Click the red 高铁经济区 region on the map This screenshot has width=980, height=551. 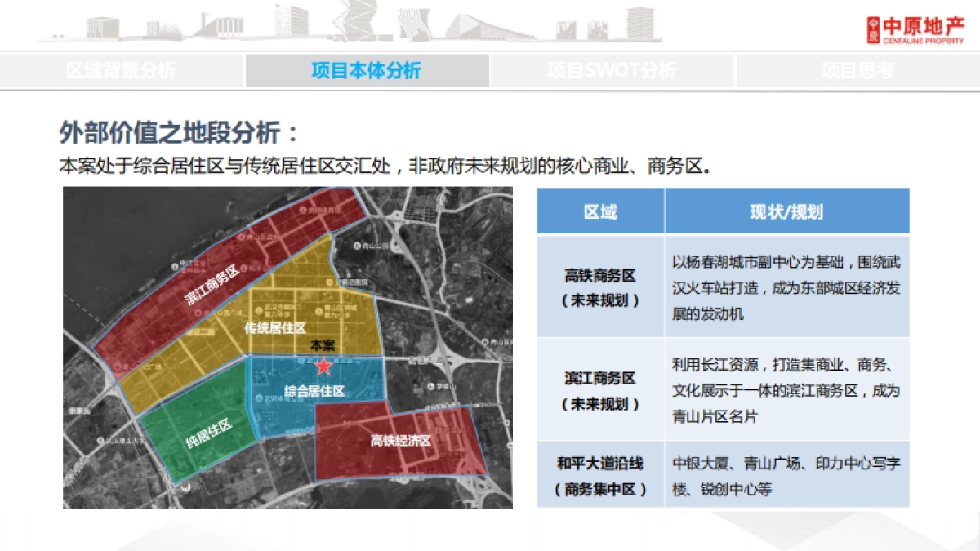401,438
